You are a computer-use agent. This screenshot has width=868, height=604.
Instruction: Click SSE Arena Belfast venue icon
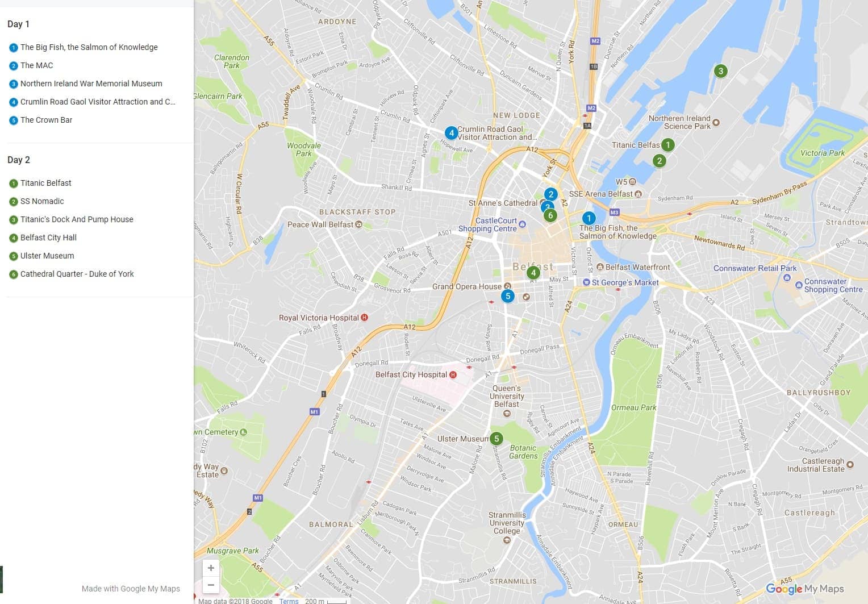639,194
